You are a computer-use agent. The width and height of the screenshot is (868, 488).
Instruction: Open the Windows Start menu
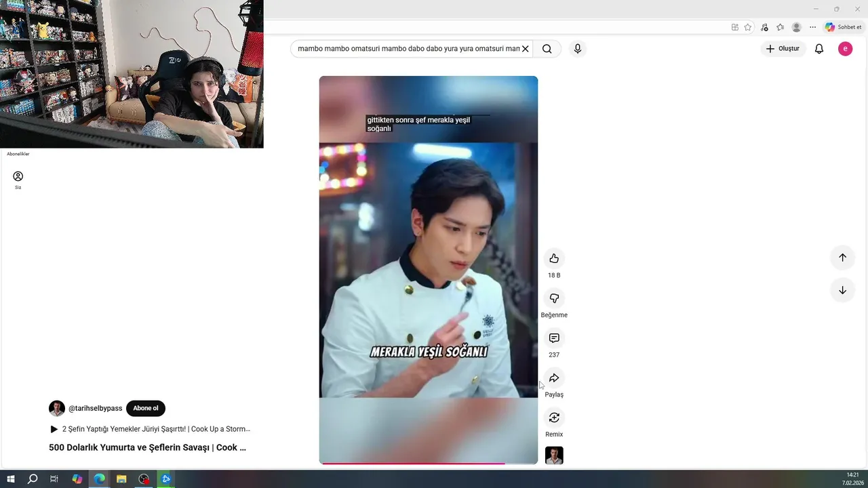tap(11, 479)
